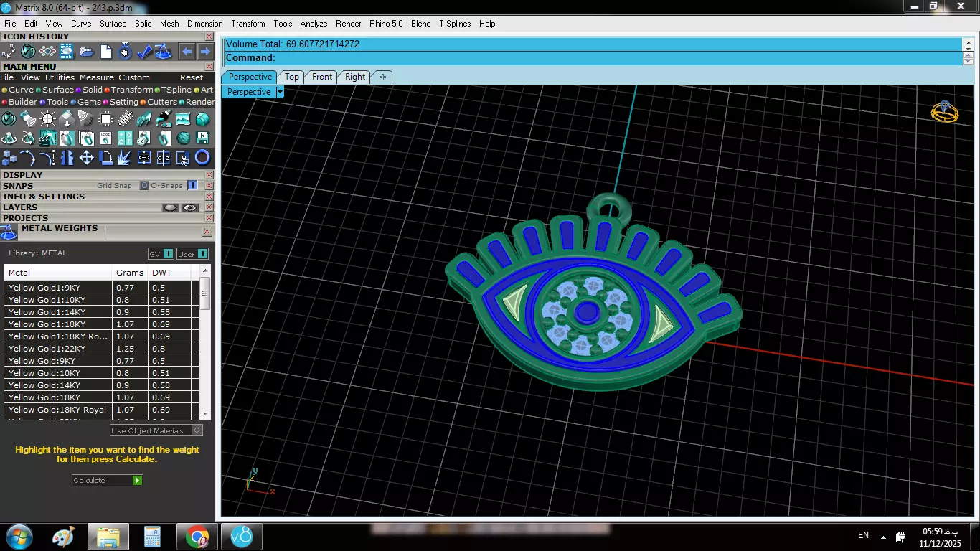Click the Windows Start button
Viewport: 980px width, 551px height.
(x=19, y=537)
